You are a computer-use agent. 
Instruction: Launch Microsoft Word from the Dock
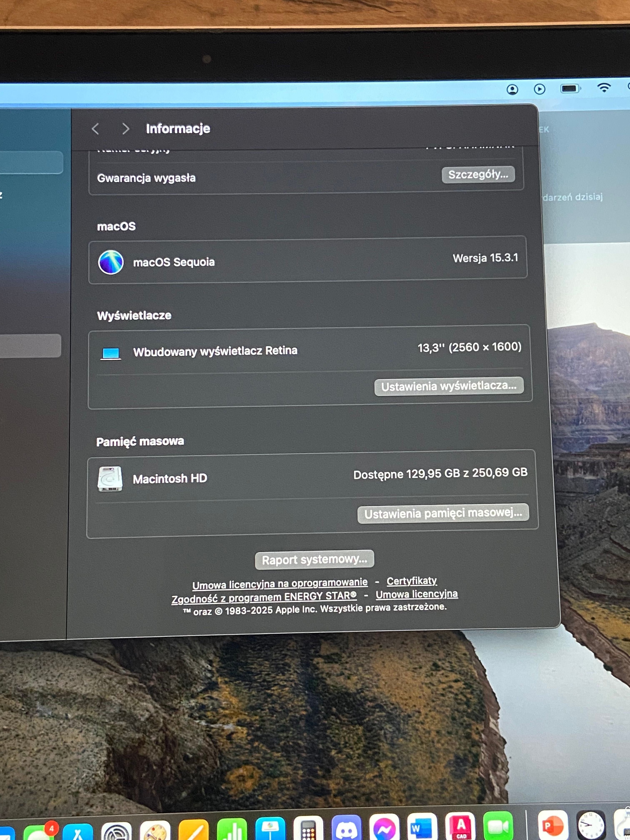click(422, 826)
